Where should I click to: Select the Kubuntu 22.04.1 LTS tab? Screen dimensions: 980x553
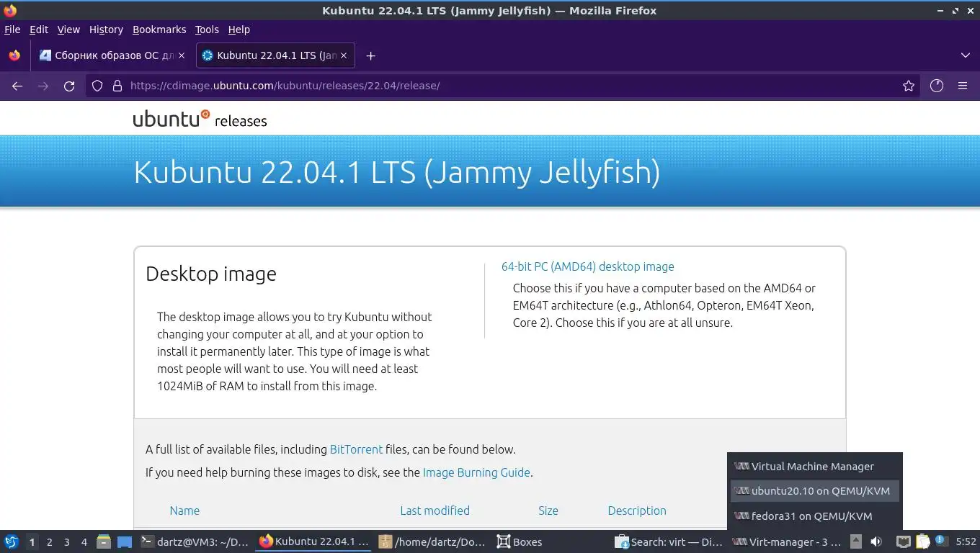275,55
